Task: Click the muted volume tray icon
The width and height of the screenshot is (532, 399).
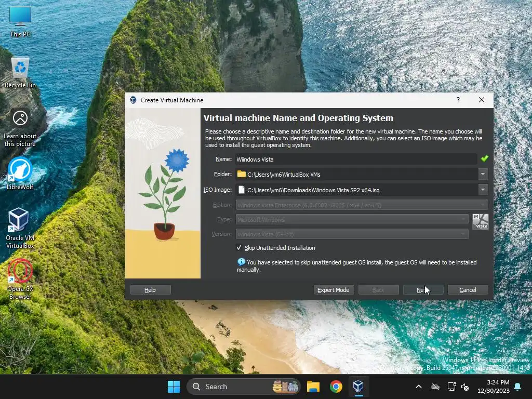Action: coord(465,387)
